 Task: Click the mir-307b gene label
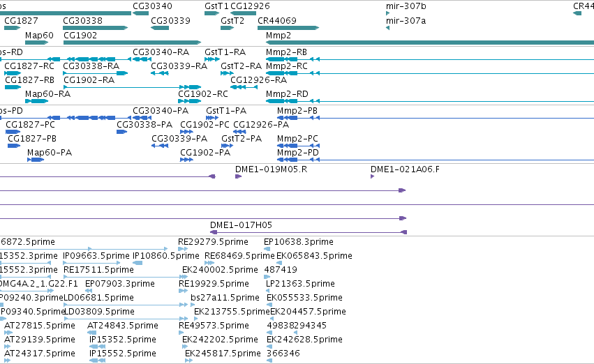pyautogui.click(x=406, y=6)
